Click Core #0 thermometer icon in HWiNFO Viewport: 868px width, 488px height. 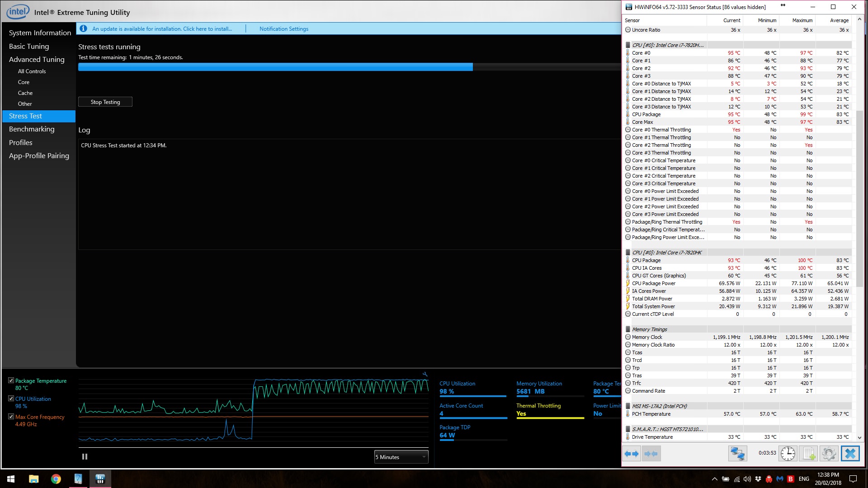tap(628, 53)
